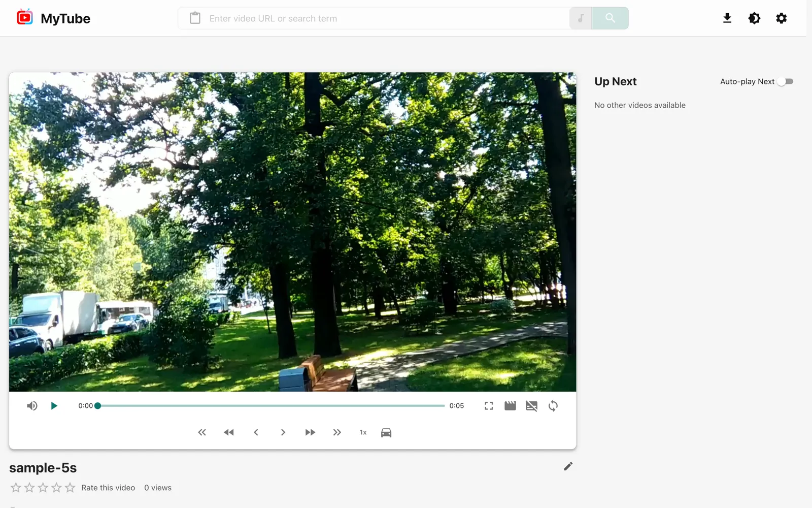Rate the video three stars
The width and height of the screenshot is (812, 508).
tap(43, 488)
